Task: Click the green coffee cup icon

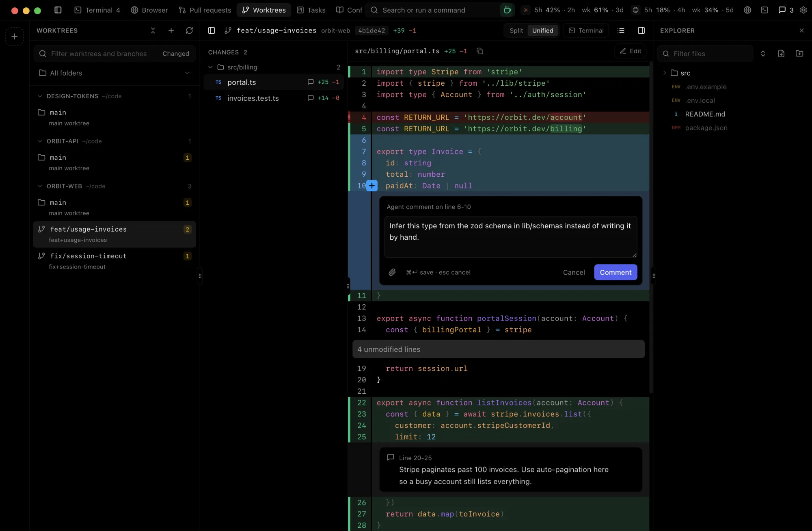Action: pyautogui.click(x=508, y=10)
